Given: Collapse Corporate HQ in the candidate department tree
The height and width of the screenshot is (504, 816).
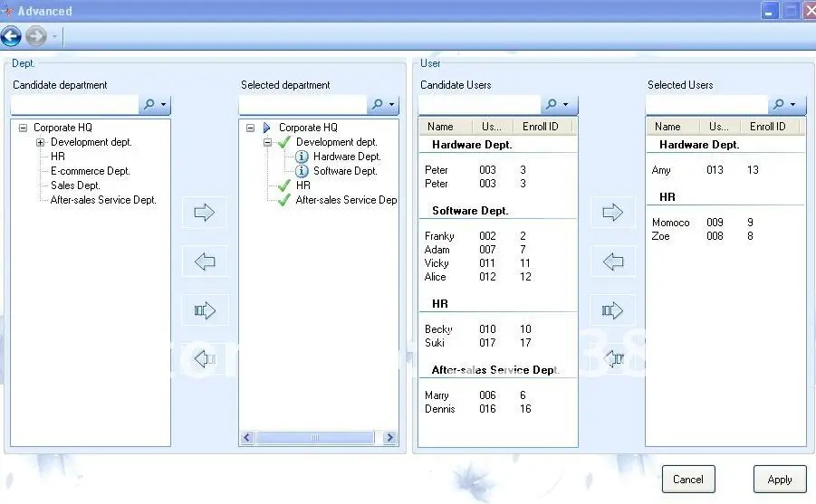Looking at the screenshot, I should pos(23,128).
